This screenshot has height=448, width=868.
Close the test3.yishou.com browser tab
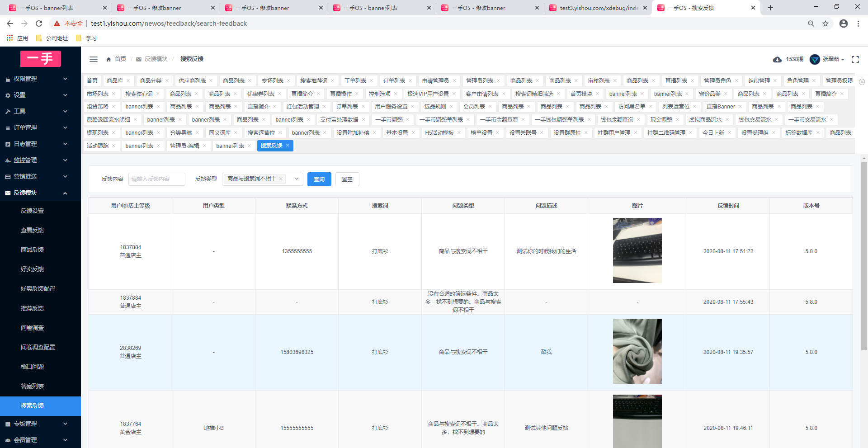tap(645, 8)
